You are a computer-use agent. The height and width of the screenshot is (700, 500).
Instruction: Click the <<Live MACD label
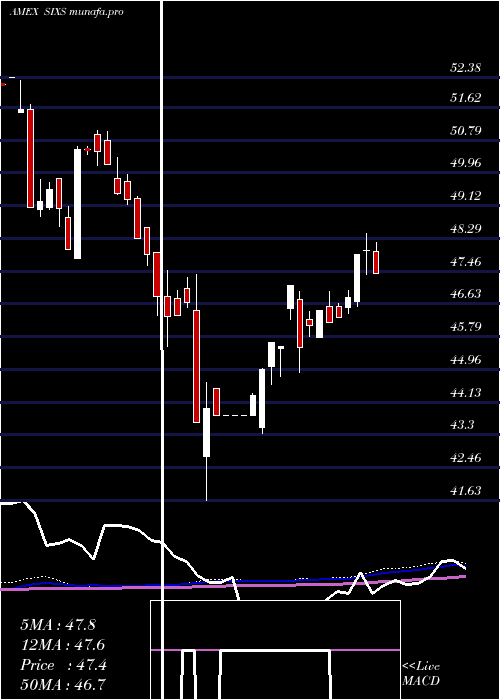click(421, 674)
